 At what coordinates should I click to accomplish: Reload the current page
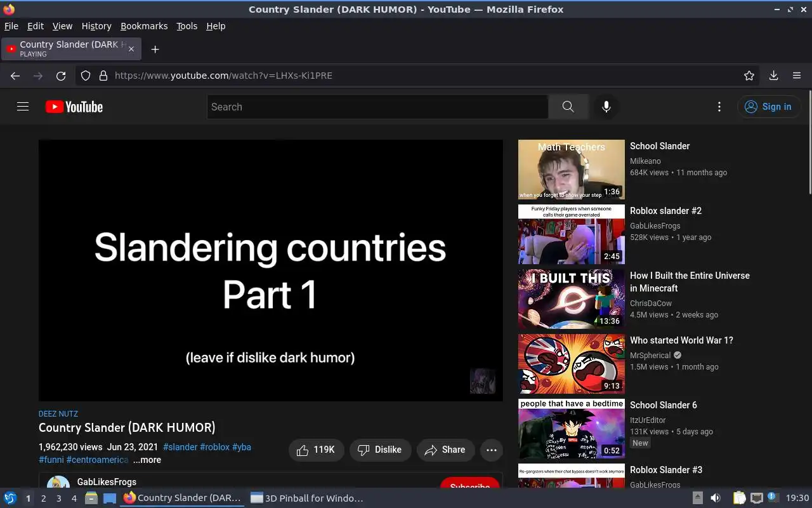[61, 76]
